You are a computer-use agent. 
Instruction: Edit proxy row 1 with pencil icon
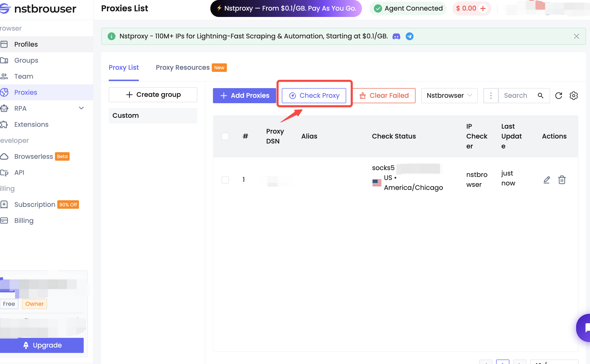(x=547, y=180)
